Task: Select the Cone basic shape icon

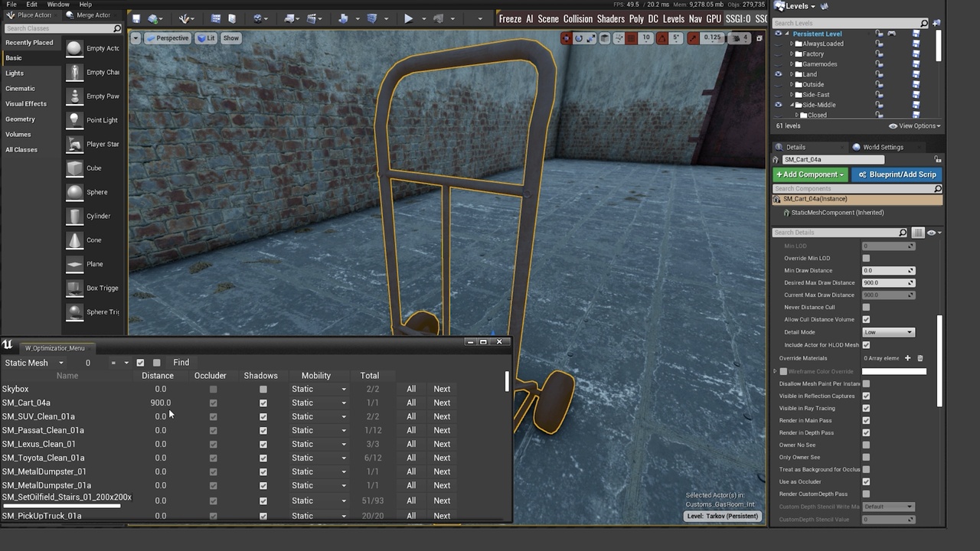Action: pyautogui.click(x=74, y=240)
